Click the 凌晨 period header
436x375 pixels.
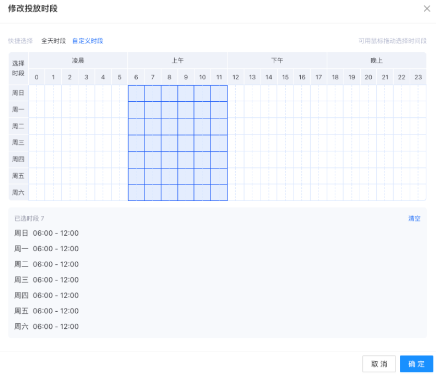78,60
